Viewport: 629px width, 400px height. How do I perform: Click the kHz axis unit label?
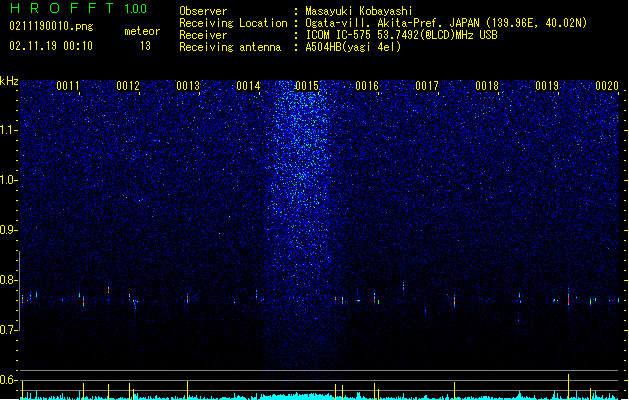point(9,81)
